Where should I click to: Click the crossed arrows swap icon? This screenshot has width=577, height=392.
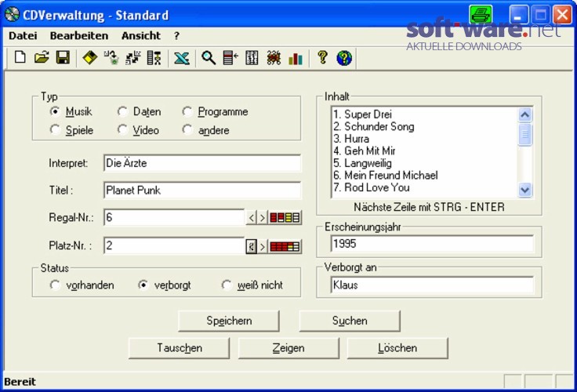click(x=132, y=58)
